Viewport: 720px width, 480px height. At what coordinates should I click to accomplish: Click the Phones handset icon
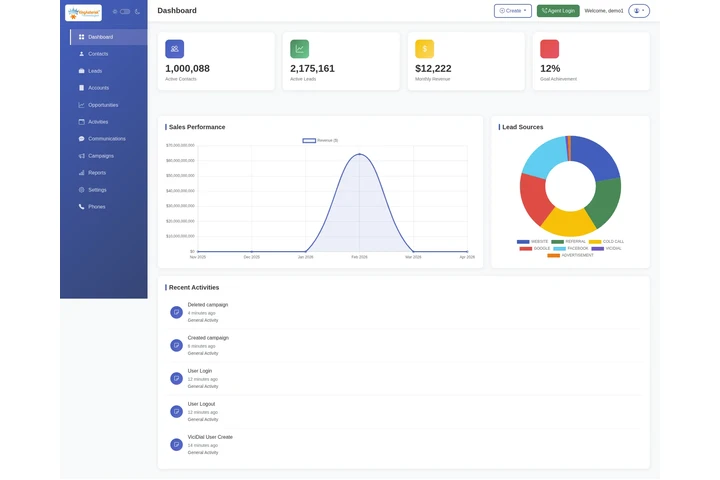tap(81, 207)
